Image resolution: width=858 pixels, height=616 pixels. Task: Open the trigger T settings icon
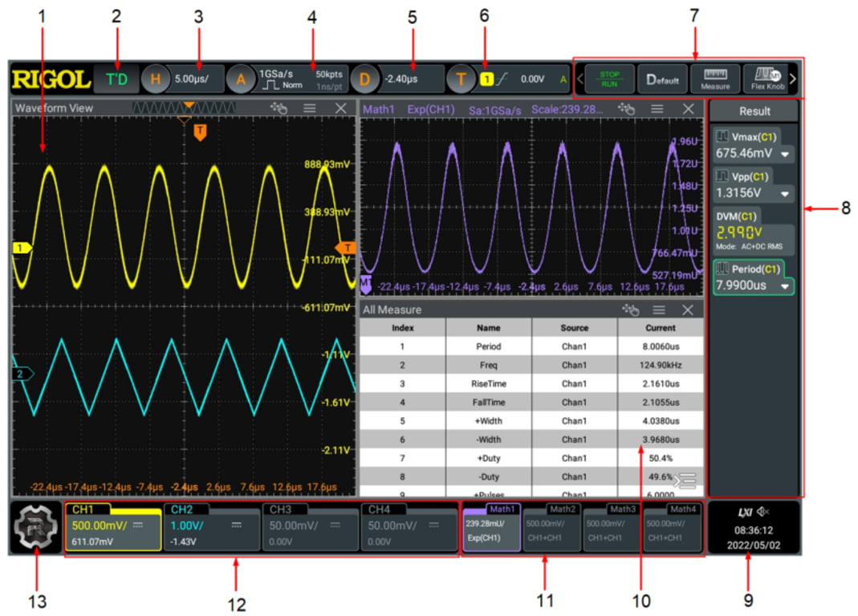tap(461, 79)
